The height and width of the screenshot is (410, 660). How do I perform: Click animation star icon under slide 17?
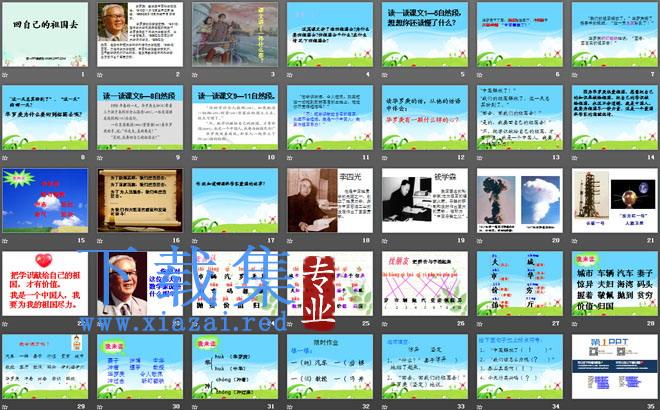(x=195, y=241)
